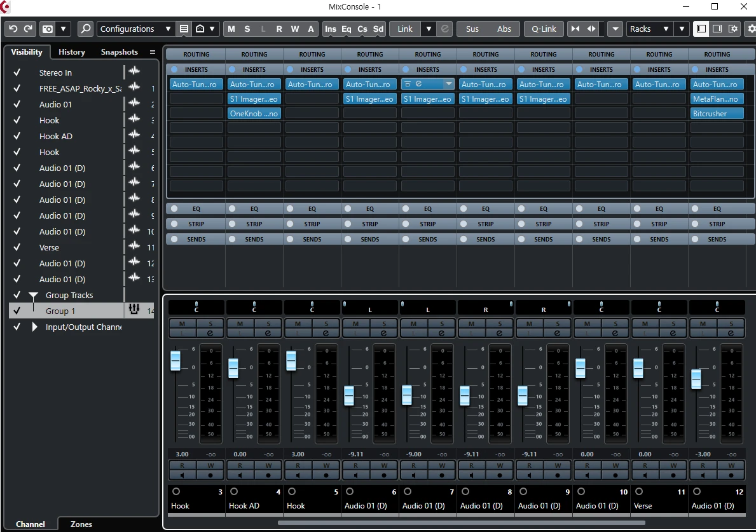756x532 pixels.
Task: Click the expand channel width arrows icon
Action: [x=591, y=29]
